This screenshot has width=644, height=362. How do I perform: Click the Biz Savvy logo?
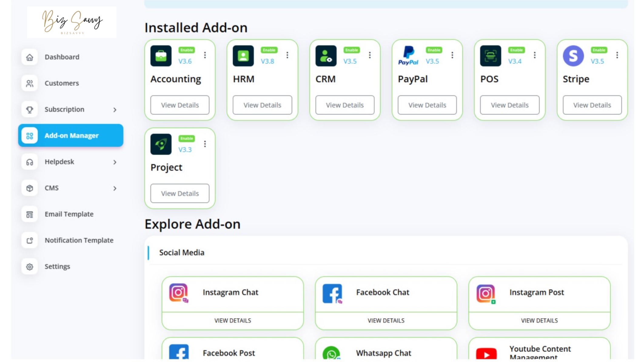tap(72, 22)
